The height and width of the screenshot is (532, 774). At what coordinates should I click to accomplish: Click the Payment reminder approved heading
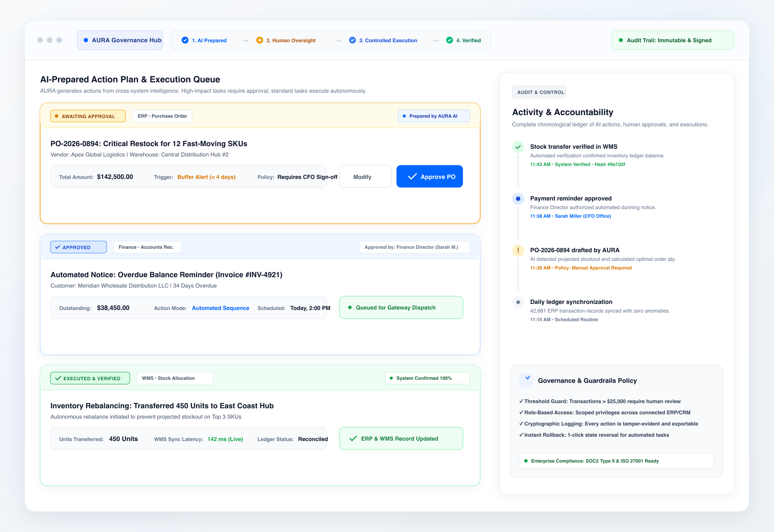coord(571,198)
